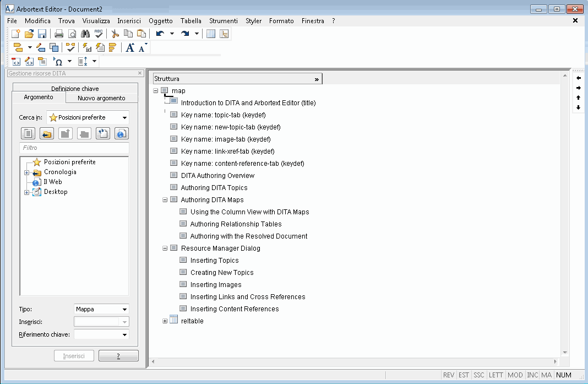Click the Filtro input field
The image size is (588, 384).
tap(74, 148)
